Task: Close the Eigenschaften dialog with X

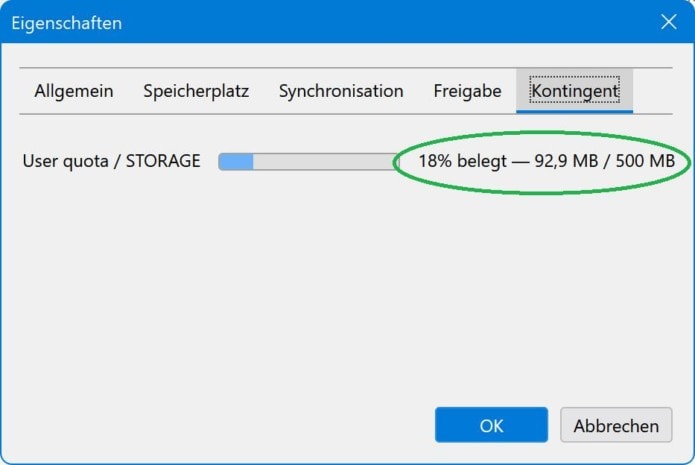Action: point(668,22)
